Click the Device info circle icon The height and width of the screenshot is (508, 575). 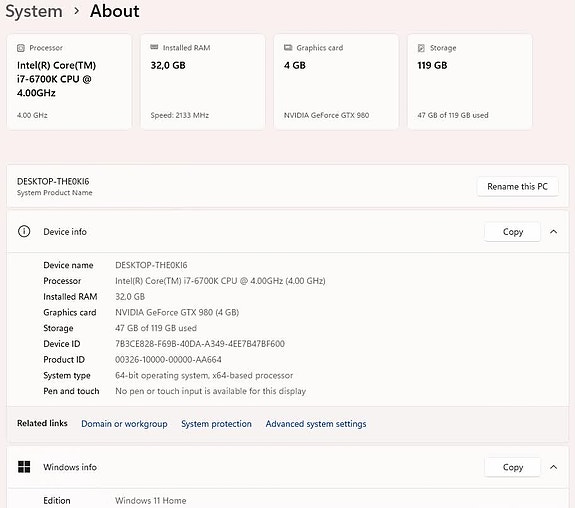pos(24,231)
